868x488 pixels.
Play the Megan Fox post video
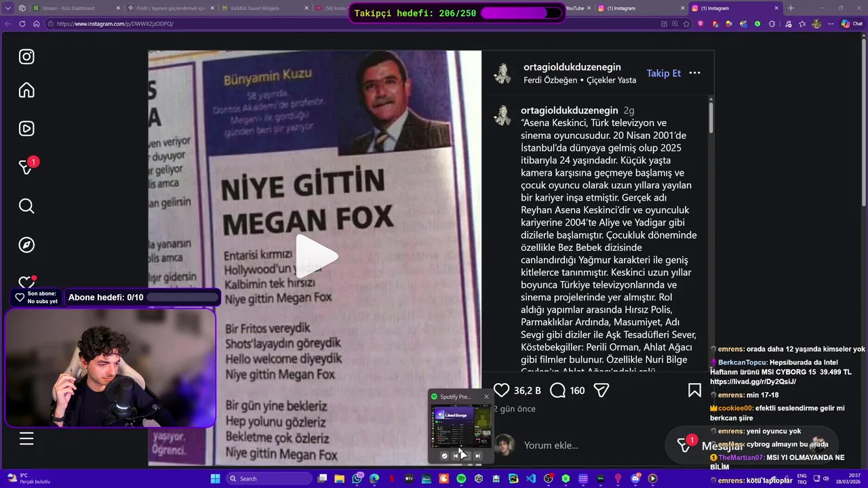tap(315, 256)
